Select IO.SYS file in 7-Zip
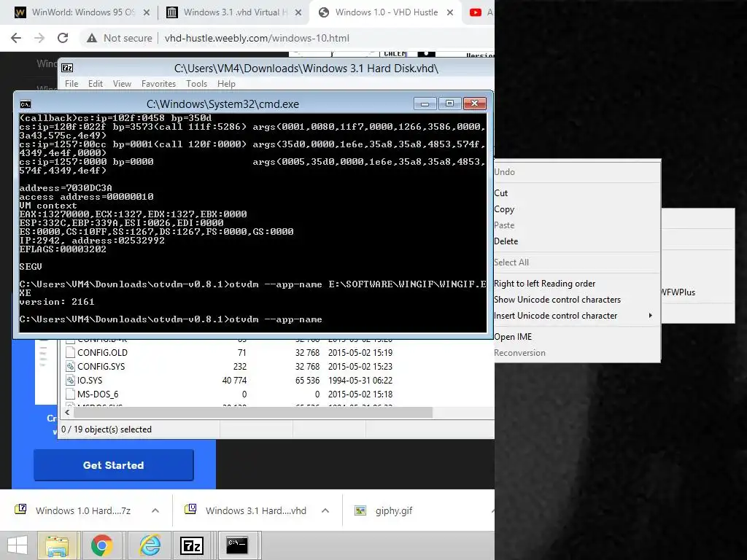This screenshot has height=560, width=747. pyautogui.click(x=90, y=381)
